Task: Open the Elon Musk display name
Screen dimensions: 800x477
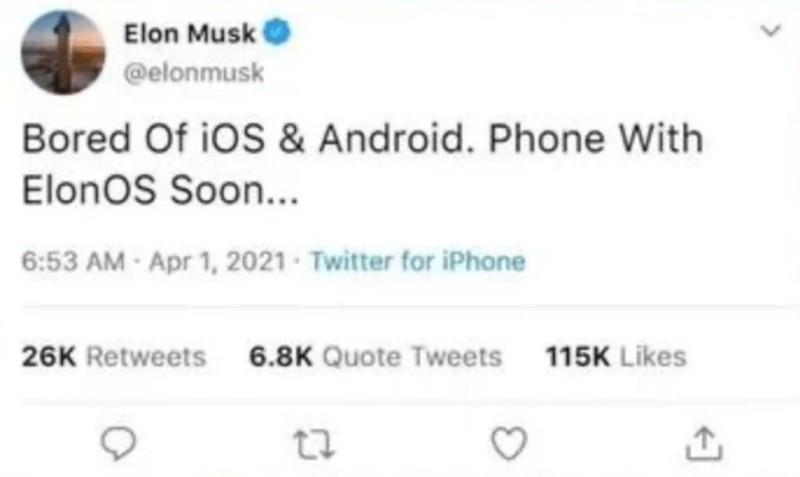Action: [x=189, y=34]
